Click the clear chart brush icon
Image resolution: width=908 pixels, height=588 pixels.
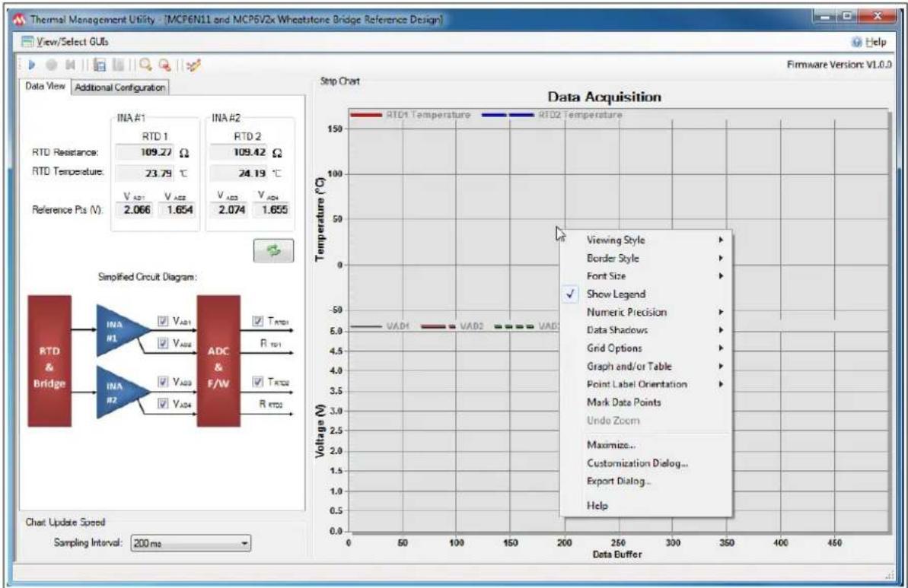click(x=193, y=65)
